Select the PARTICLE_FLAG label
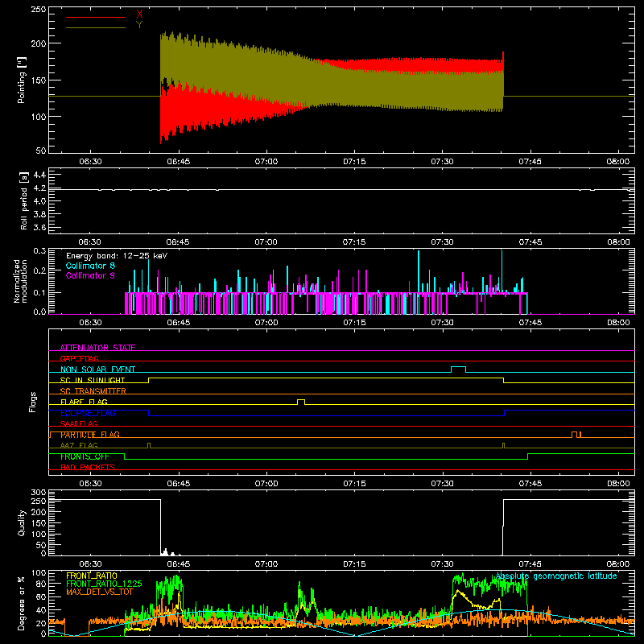The height and width of the screenshot is (644, 644). pos(90,435)
